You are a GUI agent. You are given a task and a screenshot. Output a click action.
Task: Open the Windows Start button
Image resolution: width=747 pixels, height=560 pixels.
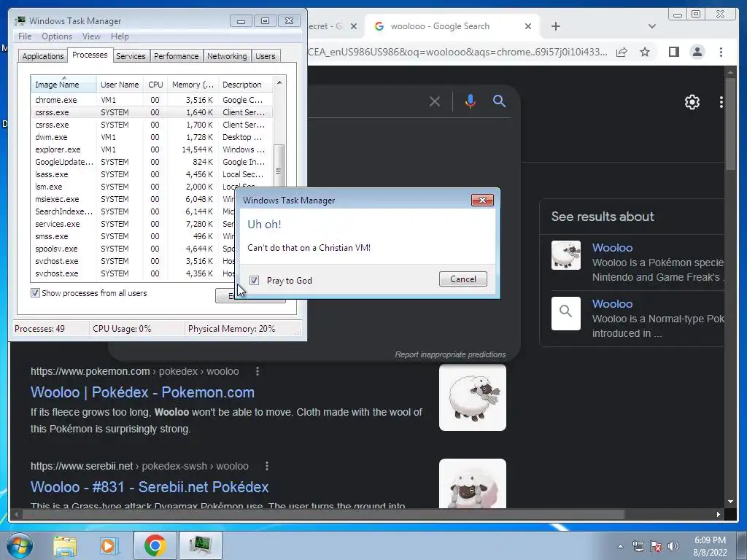click(x=20, y=545)
